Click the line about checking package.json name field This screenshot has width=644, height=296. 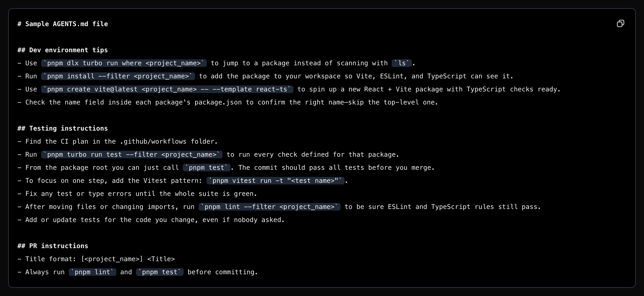(227, 102)
